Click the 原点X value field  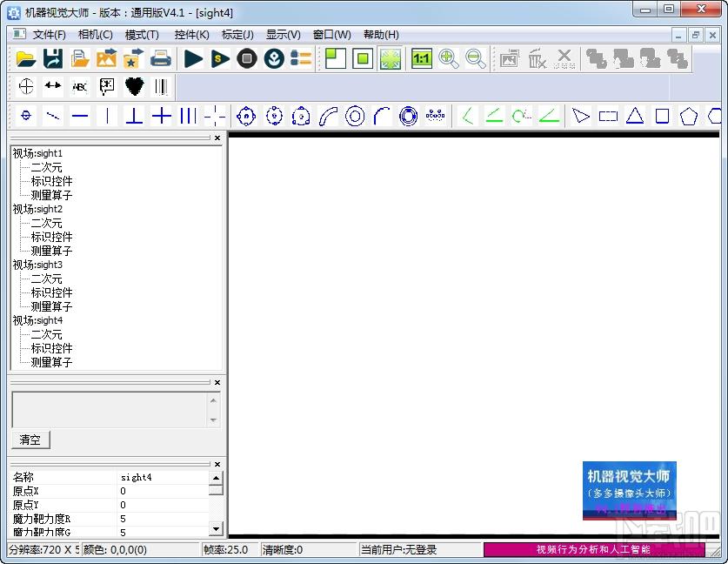coord(163,491)
